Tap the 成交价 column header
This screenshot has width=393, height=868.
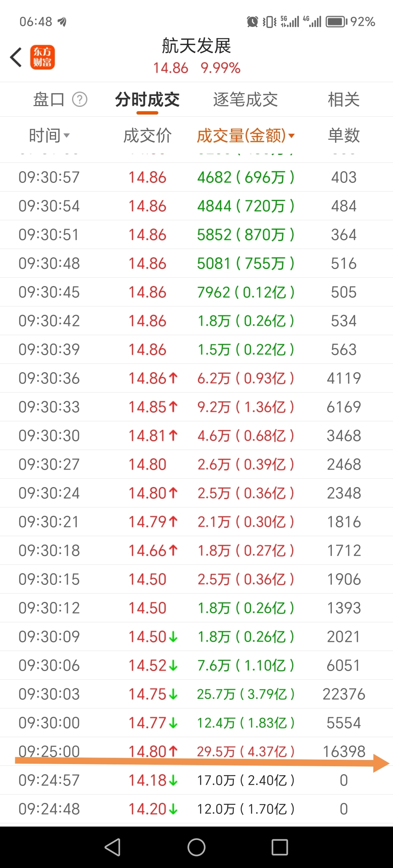tap(147, 136)
